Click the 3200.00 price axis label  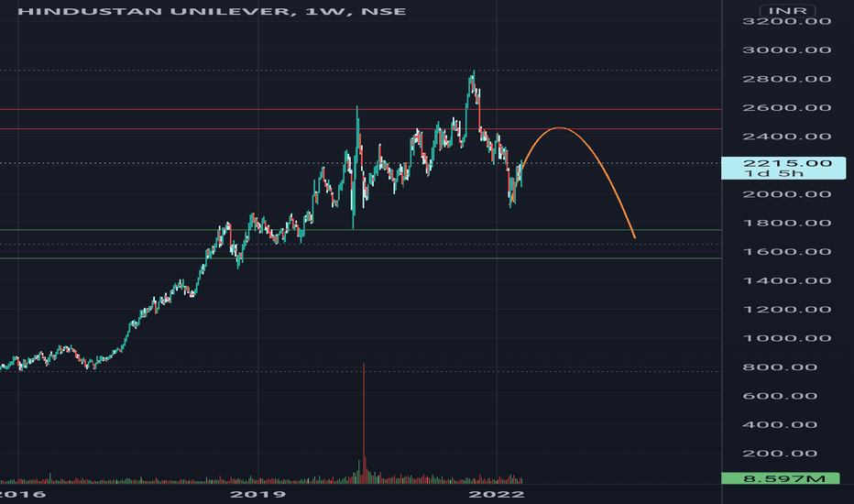(787, 21)
